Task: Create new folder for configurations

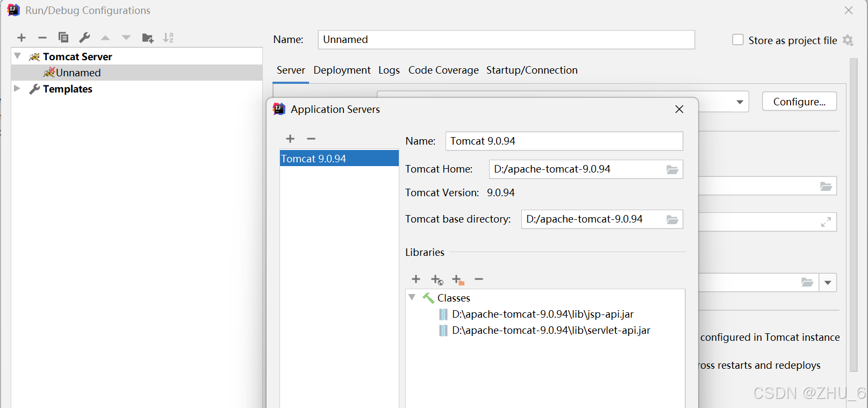Action: (x=148, y=38)
